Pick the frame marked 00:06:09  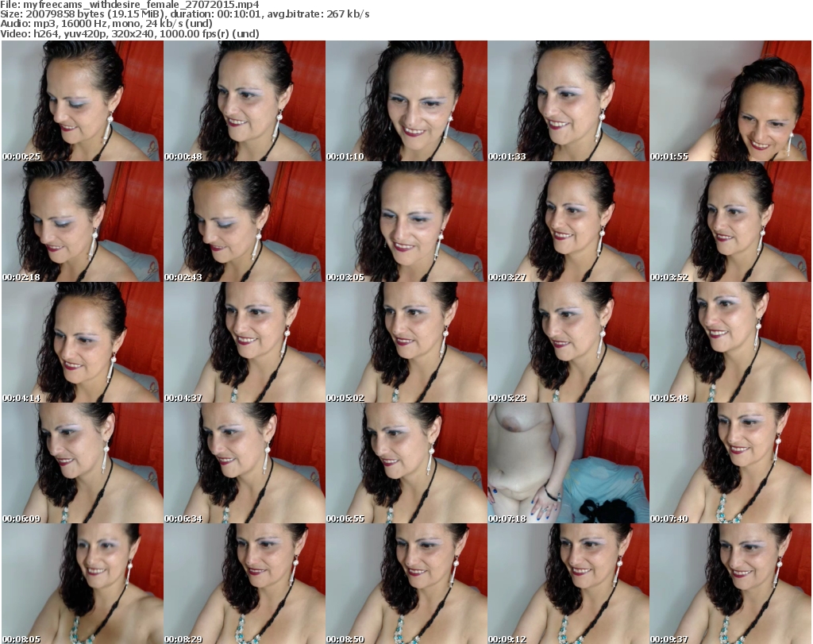click(x=83, y=463)
